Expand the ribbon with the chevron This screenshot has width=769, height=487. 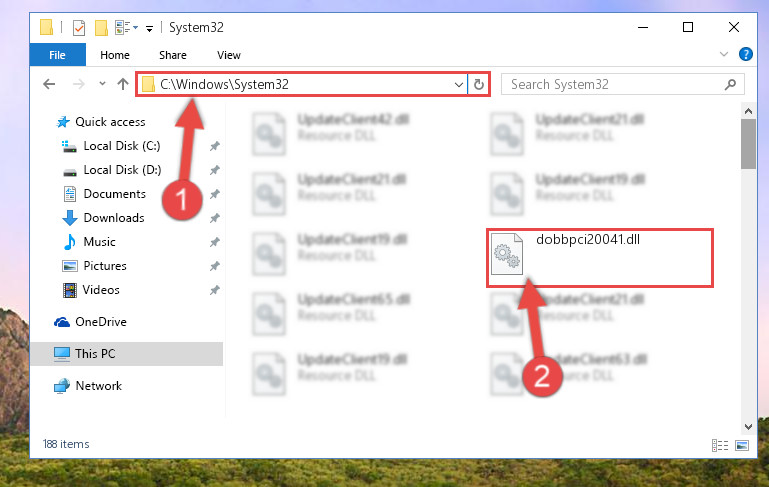click(x=723, y=54)
